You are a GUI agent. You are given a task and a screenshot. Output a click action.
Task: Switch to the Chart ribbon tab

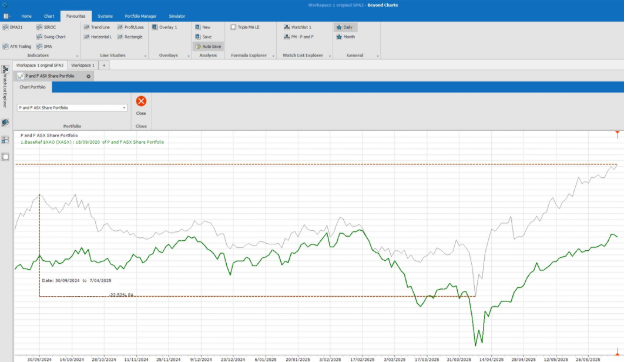(x=49, y=16)
